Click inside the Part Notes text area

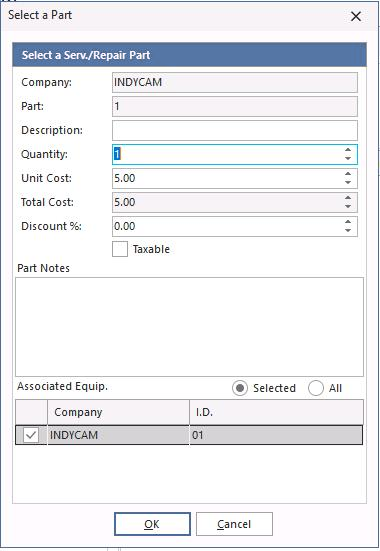(x=189, y=327)
